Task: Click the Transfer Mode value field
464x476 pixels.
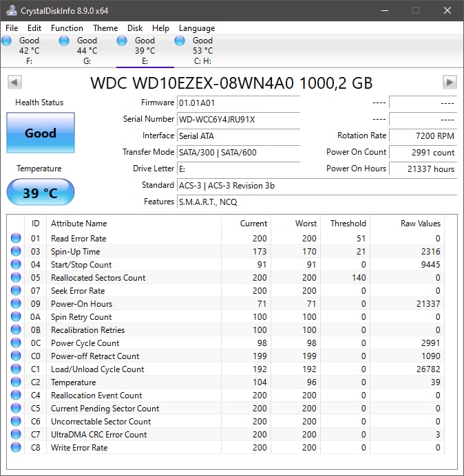Action: [x=238, y=153]
